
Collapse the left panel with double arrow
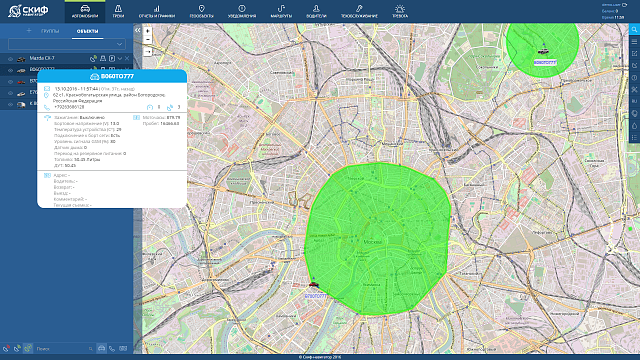click(x=138, y=30)
